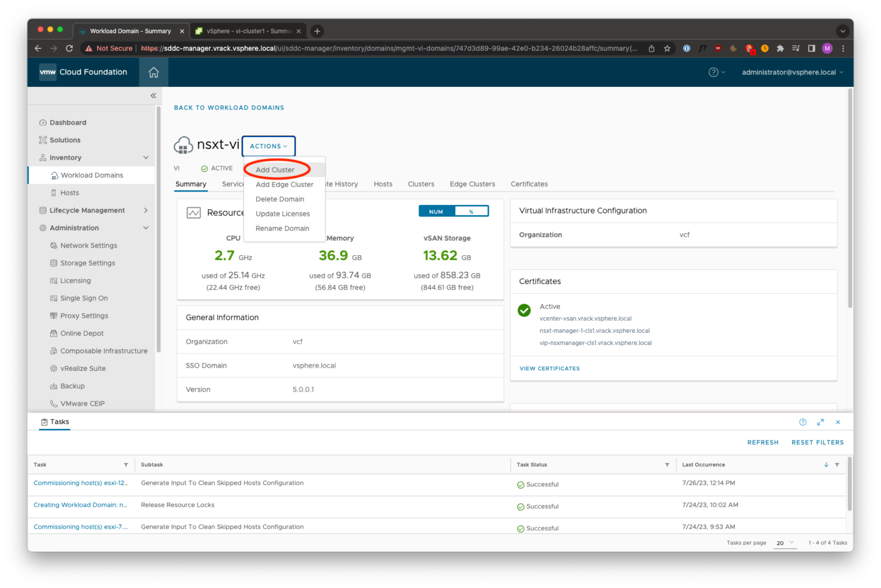Viewport: 881px width, 588px height.
Task: Click the vRealize Suite gear icon
Action: [x=52, y=368]
